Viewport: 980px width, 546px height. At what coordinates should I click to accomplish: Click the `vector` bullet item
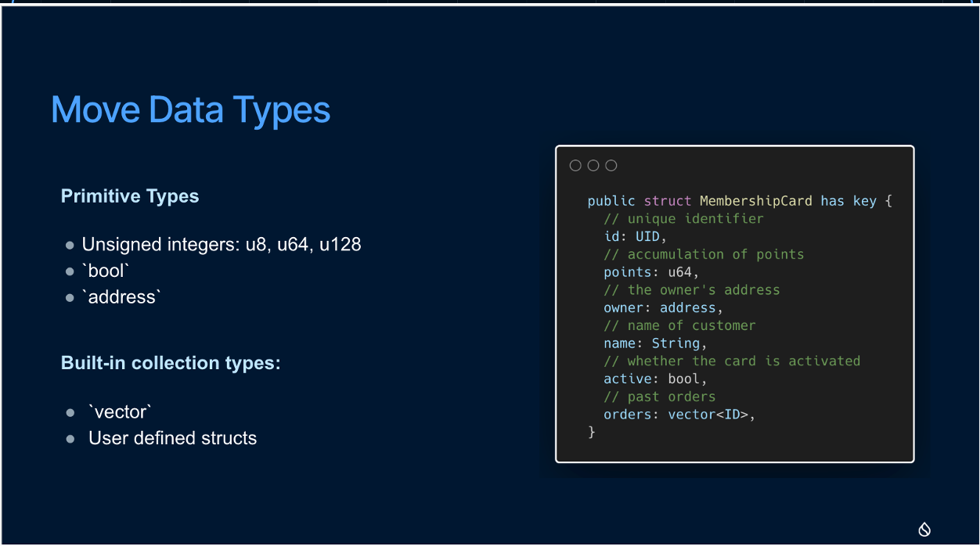coord(120,411)
